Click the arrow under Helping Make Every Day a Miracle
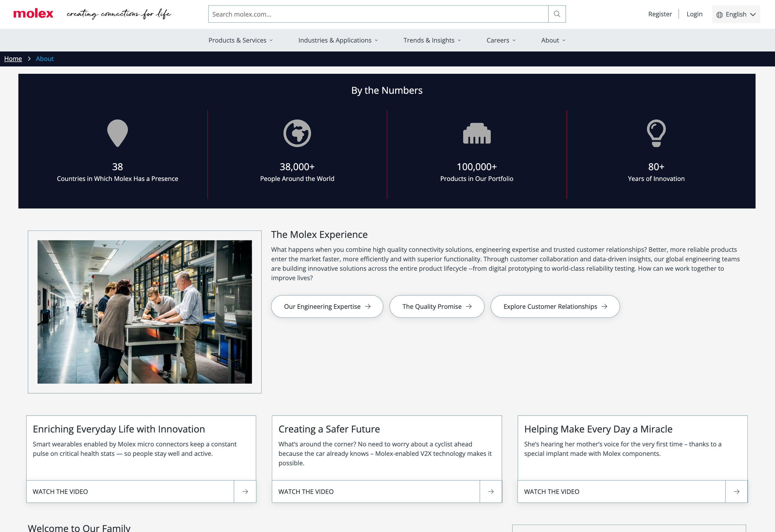This screenshot has height=532, width=775. [737, 491]
